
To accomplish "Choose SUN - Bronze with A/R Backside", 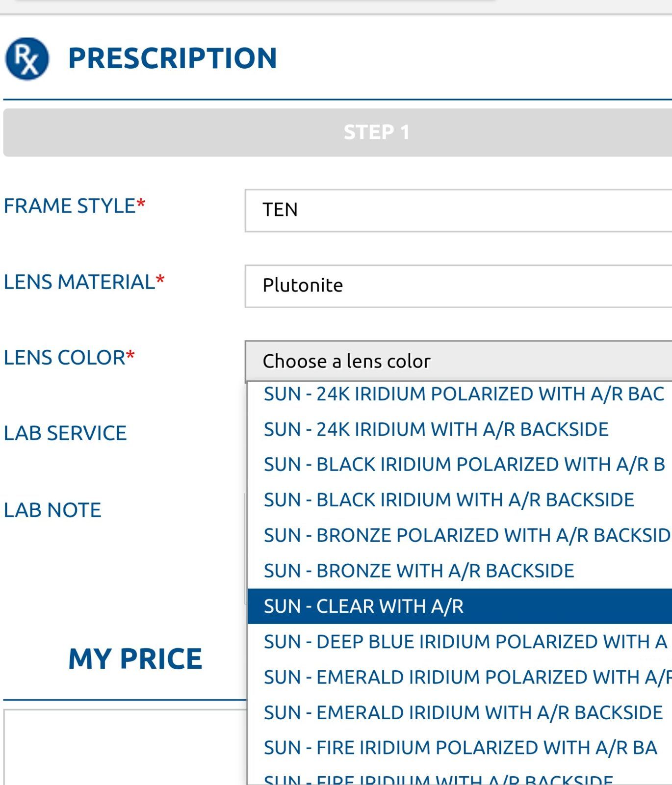I will click(x=418, y=571).
